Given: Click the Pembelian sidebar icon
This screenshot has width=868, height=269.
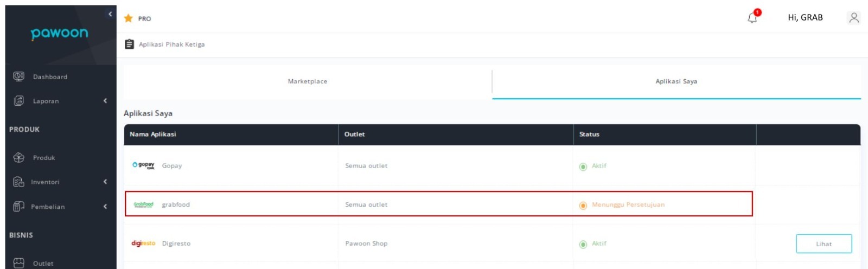Looking at the screenshot, I should [18, 206].
